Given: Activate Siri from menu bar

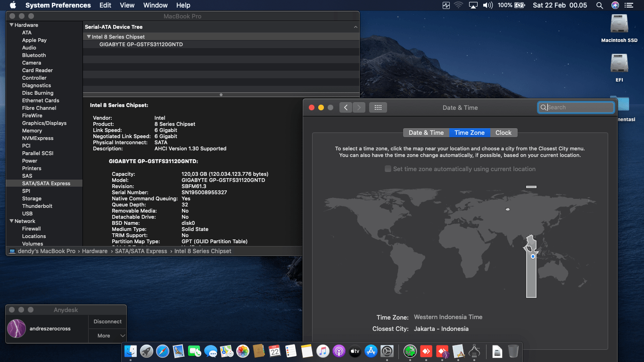Looking at the screenshot, I should coord(615,5).
